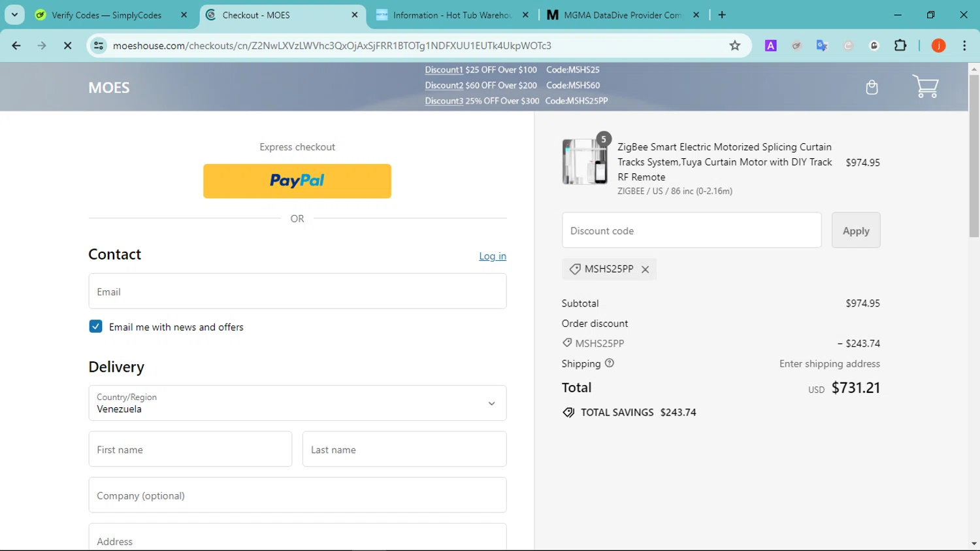980x551 pixels.
Task: Pay with PayPal express checkout
Action: click(x=297, y=181)
